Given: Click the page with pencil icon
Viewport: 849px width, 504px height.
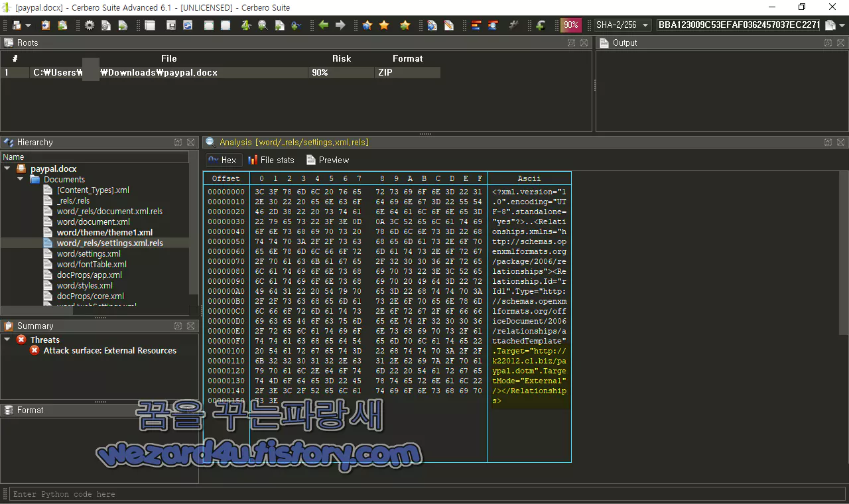Looking at the screenshot, I should click(x=449, y=25).
